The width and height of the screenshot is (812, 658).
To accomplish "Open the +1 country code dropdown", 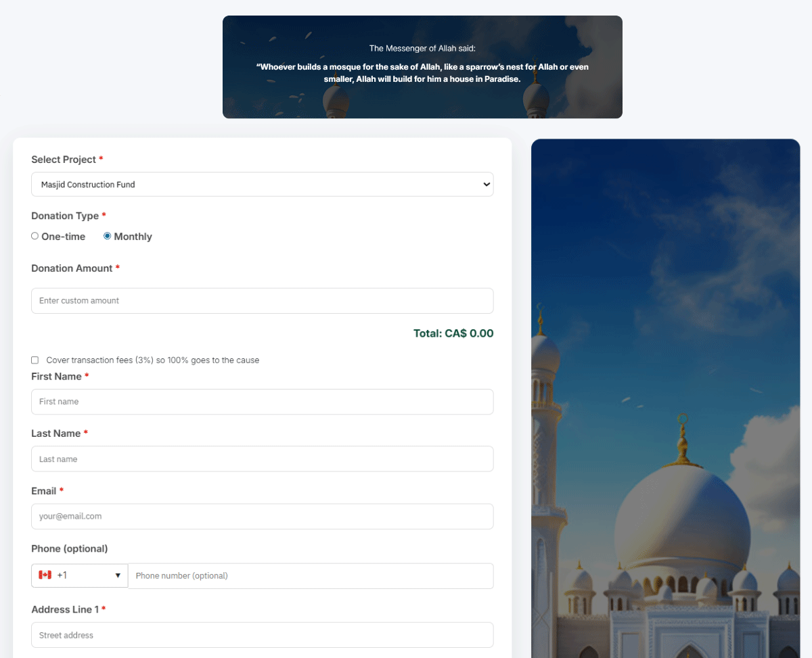I will click(80, 575).
